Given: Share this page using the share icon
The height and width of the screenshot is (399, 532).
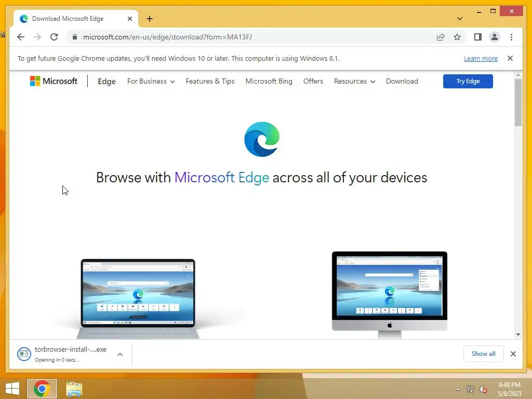Looking at the screenshot, I should coord(441,37).
